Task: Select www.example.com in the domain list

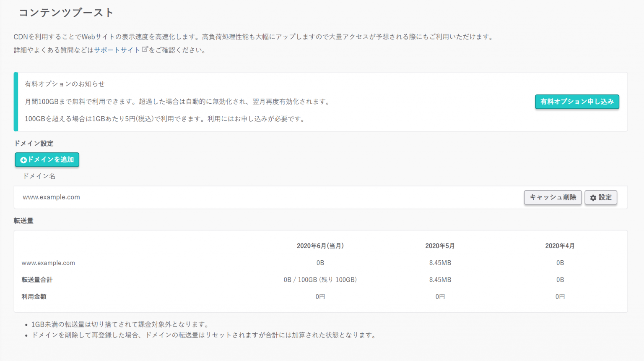Action: coord(51,197)
